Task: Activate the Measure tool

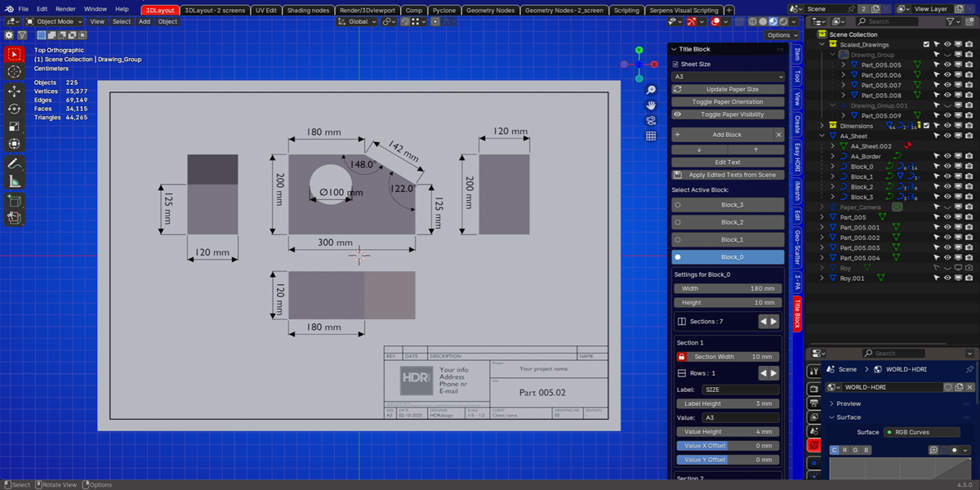Action: [14, 181]
